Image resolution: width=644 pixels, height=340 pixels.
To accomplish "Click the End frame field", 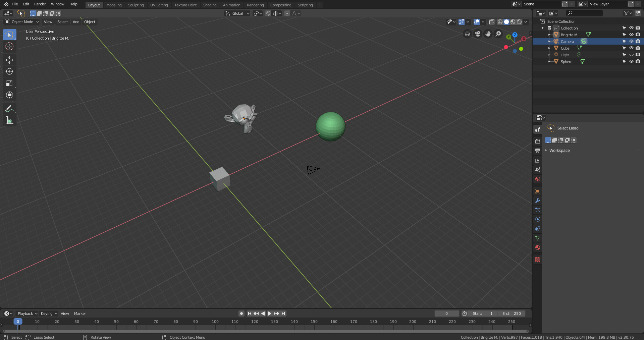I will (512, 314).
